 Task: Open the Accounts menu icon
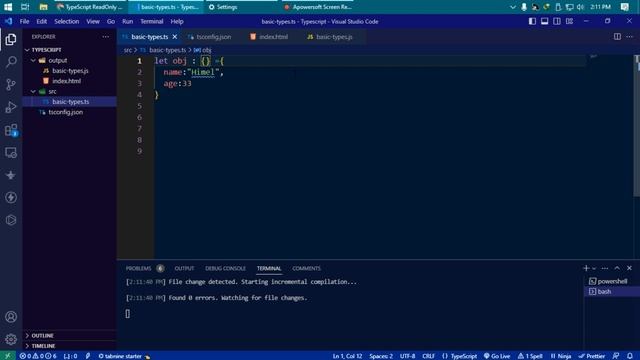[11, 317]
